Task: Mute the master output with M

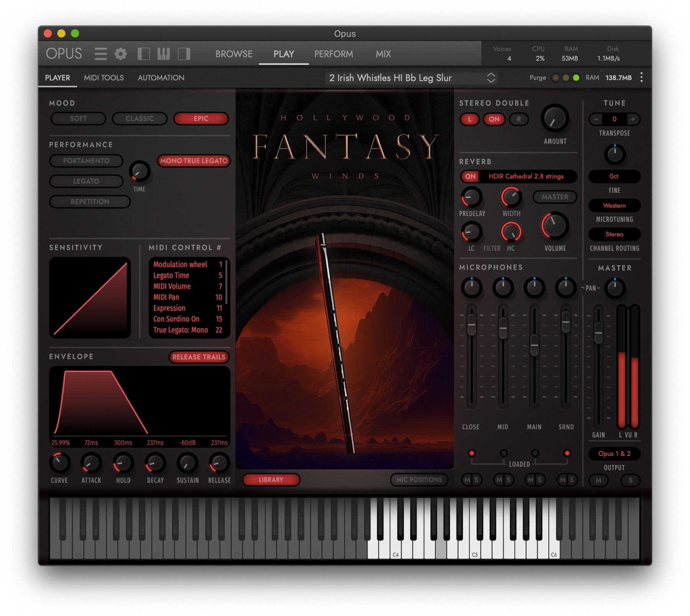Action: [x=598, y=480]
